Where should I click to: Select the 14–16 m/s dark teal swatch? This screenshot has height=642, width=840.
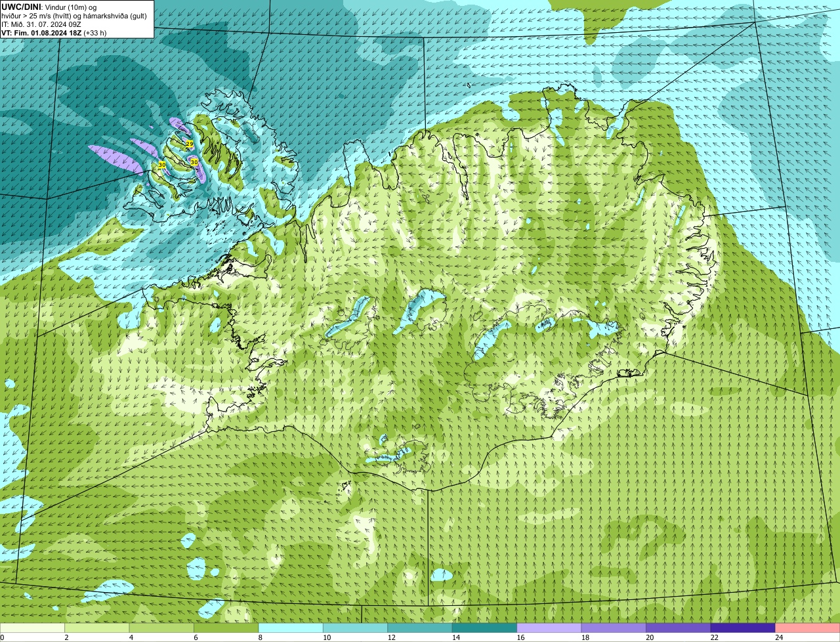pyautogui.click(x=484, y=628)
